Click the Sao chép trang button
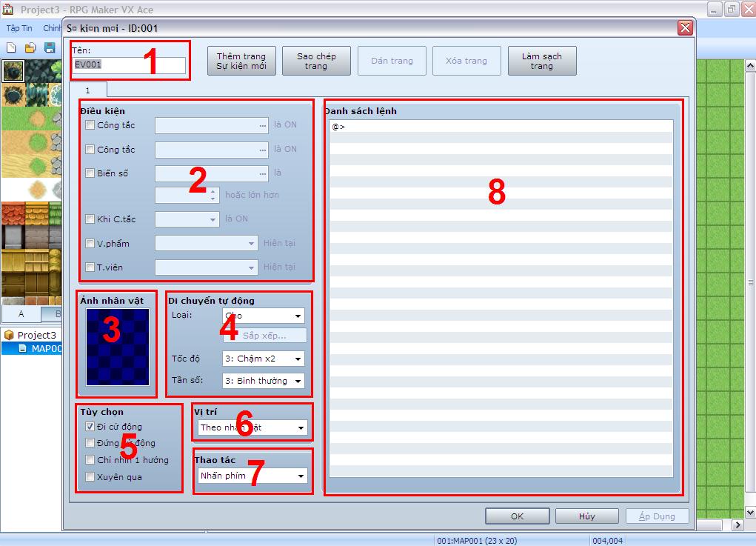Screen dimensions: 756x546 316,61
